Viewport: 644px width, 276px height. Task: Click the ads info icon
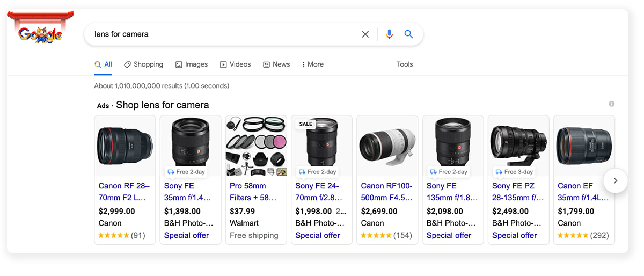[x=611, y=104]
